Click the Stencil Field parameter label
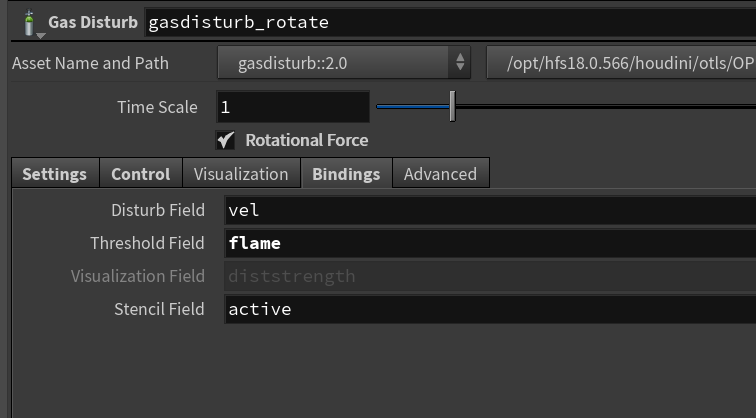 coord(159,309)
